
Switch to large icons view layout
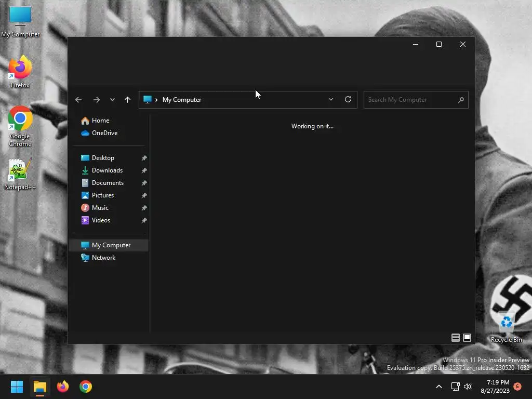pyautogui.click(x=467, y=338)
